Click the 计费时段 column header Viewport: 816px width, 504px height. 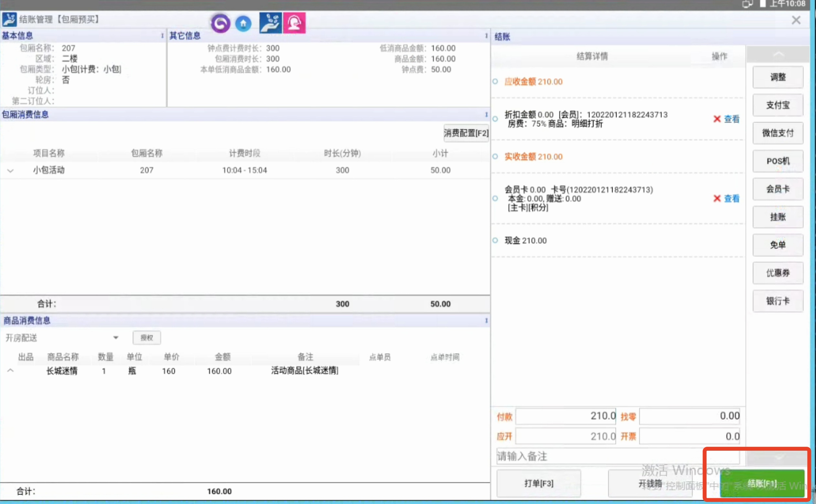pos(244,153)
